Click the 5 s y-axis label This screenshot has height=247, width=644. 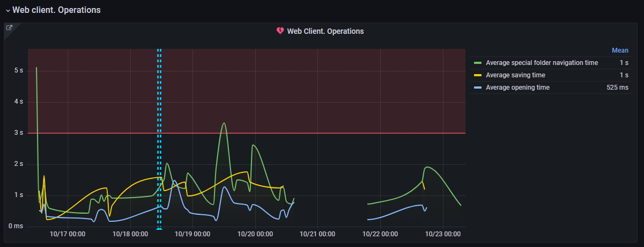pyautogui.click(x=18, y=70)
